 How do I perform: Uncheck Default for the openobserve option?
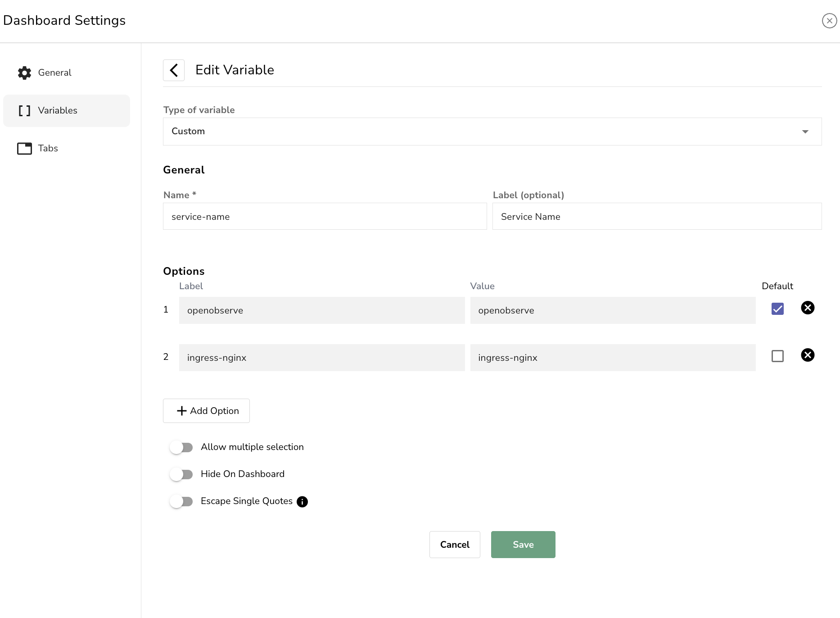777,308
